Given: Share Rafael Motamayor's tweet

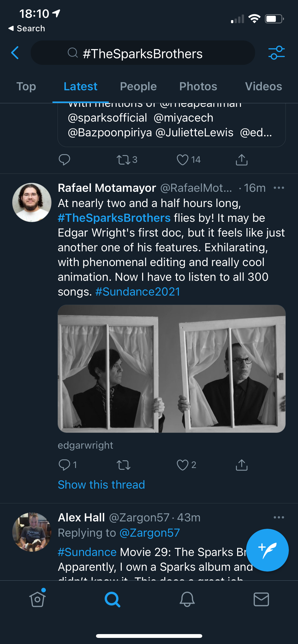Looking at the screenshot, I should point(241,465).
